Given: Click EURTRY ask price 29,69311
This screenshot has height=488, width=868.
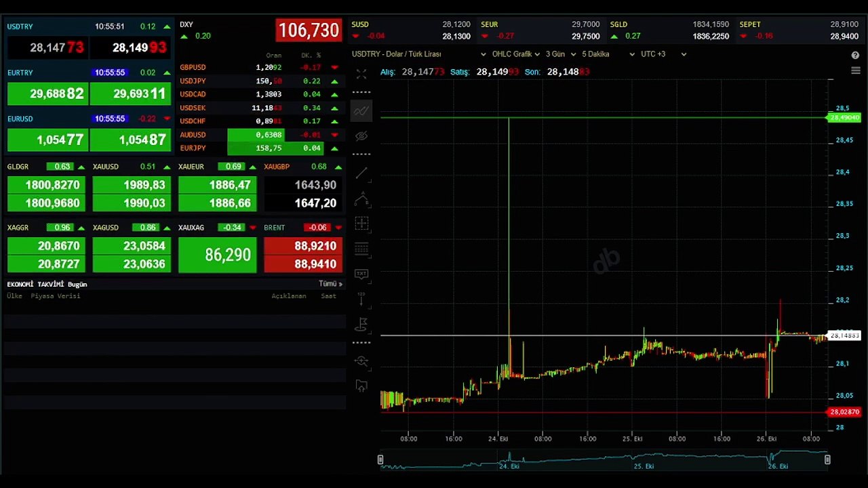Looking at the screenshot, I should pos(130,94).
